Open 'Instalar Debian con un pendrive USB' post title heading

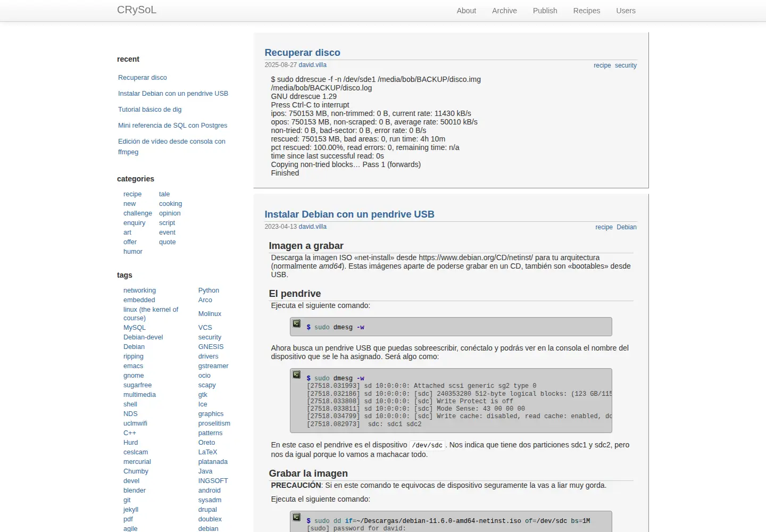(x=349, y=214)
